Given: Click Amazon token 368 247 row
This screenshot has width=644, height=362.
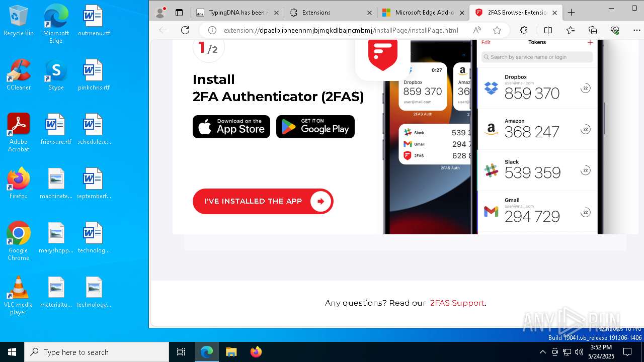Looking at the screenshot, I should pyautogui.click(x=537, y=129).
